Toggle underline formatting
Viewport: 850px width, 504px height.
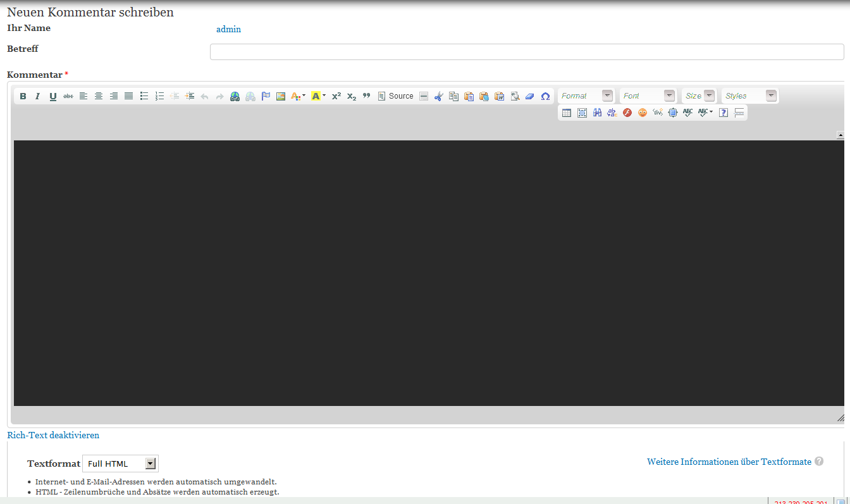tap(53, 96)
